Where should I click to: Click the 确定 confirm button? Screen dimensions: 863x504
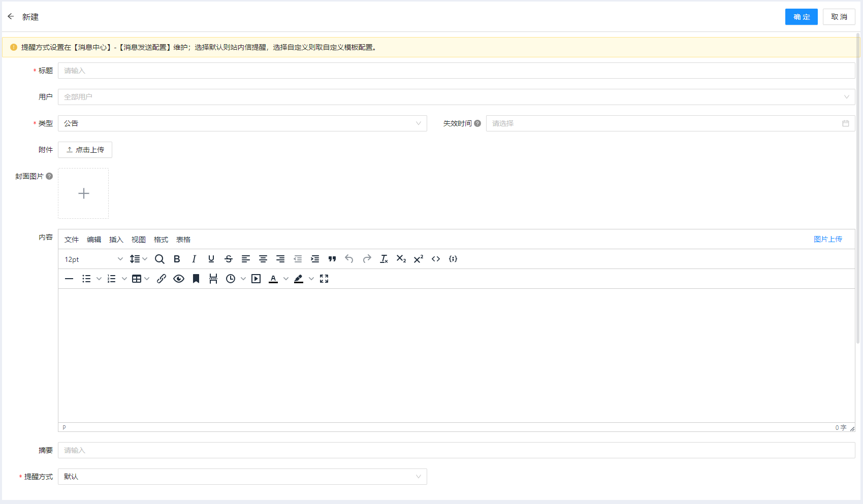pyautogui.click(x=801, y=16)
